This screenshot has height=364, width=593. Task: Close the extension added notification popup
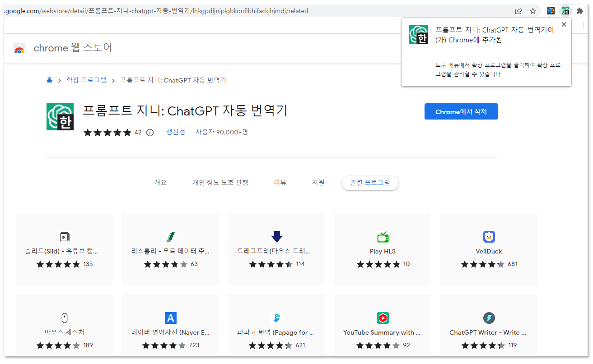[x=564, y=24]
